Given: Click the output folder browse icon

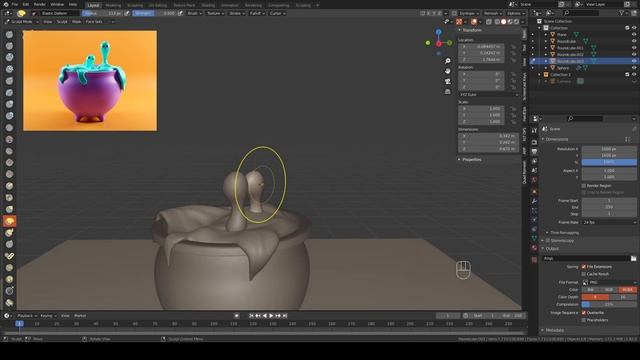Looking at the screenshot, I should (633, 258).
